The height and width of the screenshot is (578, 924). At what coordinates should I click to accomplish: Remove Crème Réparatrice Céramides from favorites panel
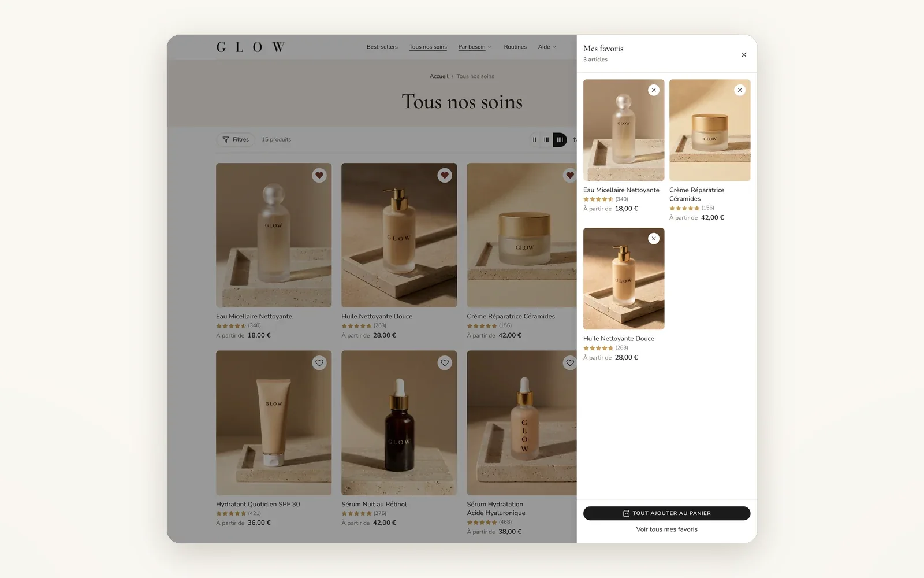740,90
